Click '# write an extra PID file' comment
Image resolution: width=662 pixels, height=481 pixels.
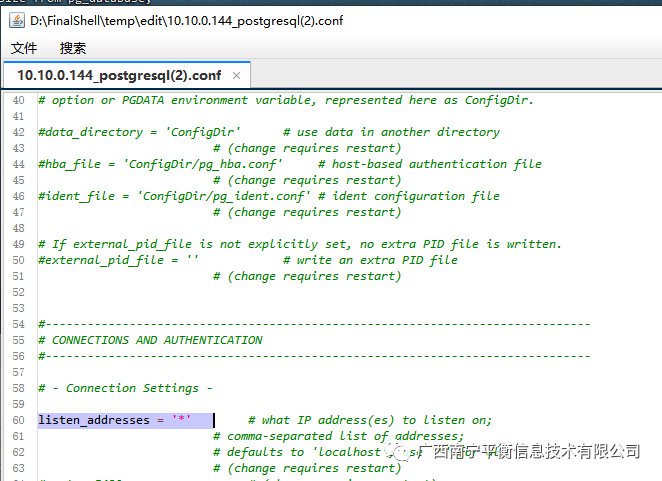click(x=370, y=260)
